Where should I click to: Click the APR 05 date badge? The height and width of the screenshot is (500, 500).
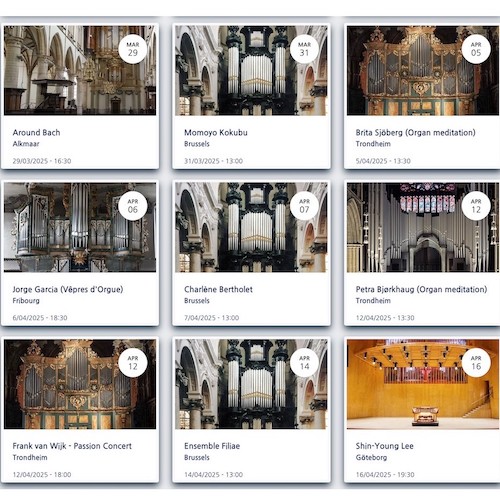pyautogui.click(x=476, y=49)
